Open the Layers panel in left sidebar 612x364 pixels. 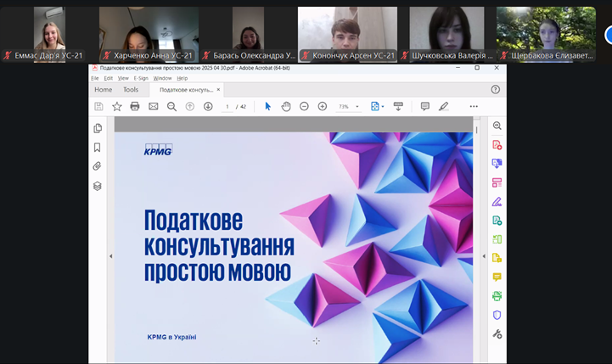pyautogui.click(x=98, y=186)
